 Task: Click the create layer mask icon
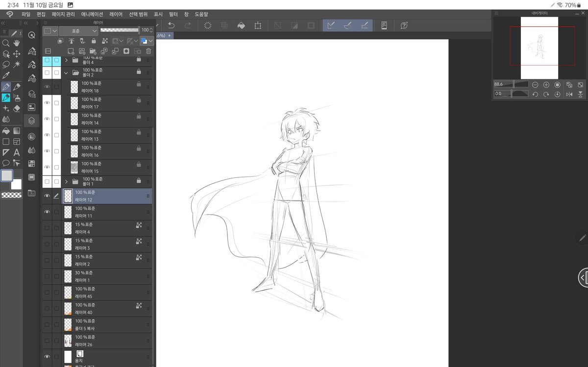coord(126,51)
